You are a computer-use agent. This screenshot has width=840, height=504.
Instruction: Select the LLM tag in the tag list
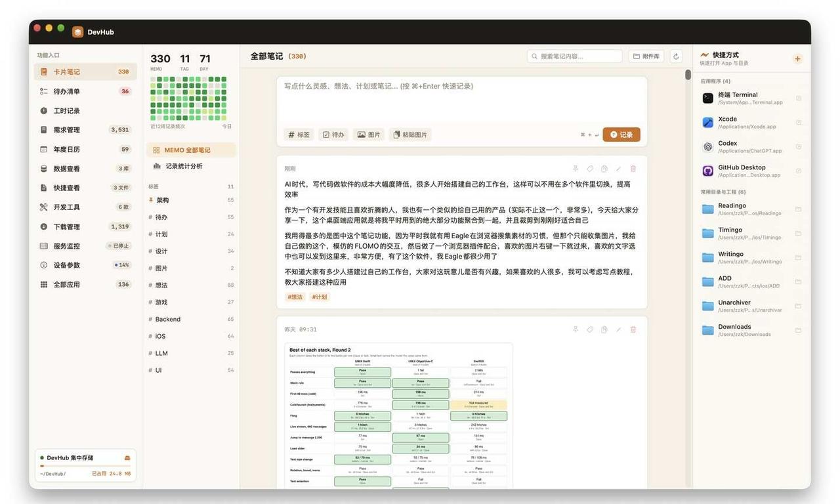[x=191, y=354]
